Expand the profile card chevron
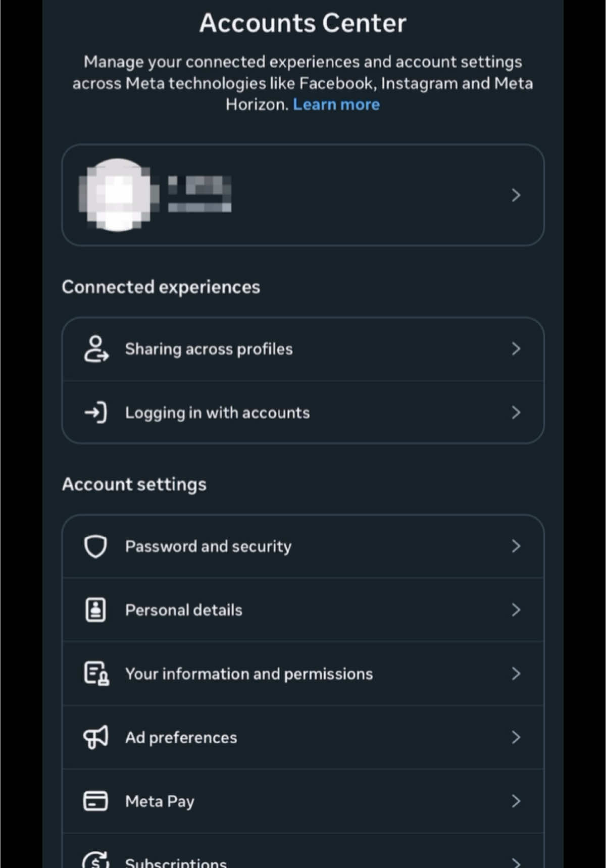The image size is (606, 868). click(516, 195)
